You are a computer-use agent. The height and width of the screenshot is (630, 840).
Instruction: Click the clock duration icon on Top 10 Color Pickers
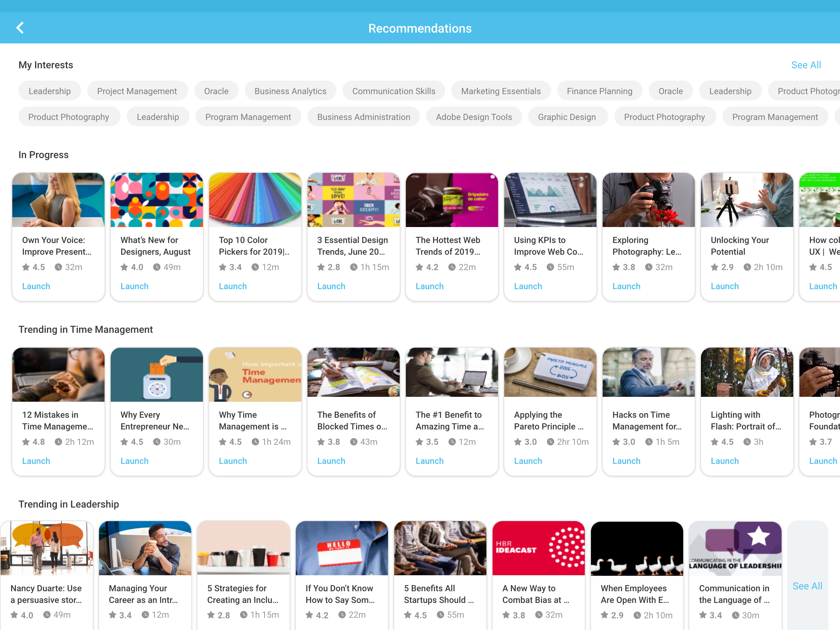255,267
